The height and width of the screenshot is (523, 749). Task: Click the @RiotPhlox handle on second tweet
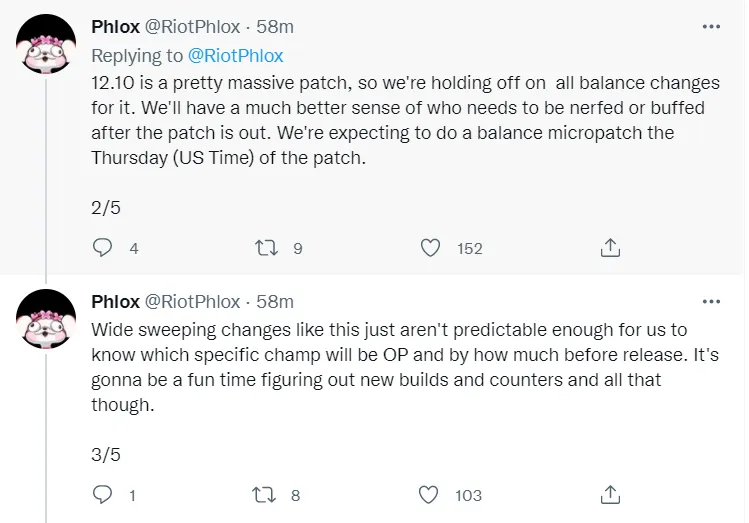point(193,301)
